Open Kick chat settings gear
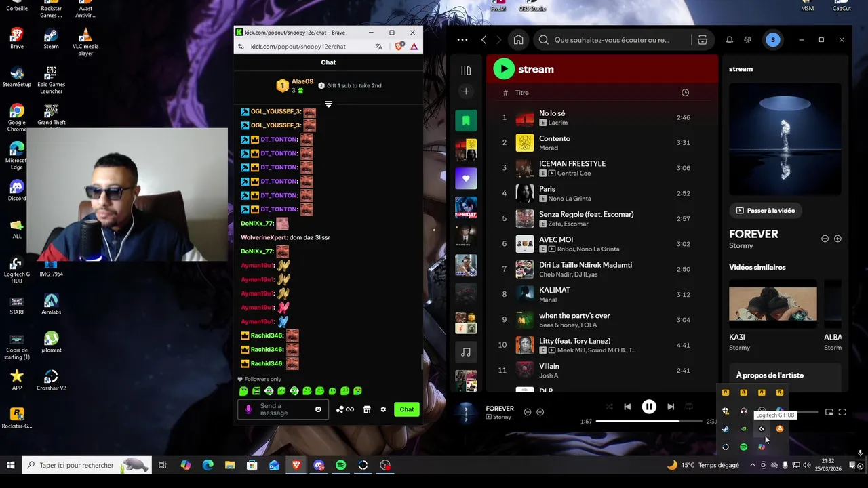 [x=383, y=409]
